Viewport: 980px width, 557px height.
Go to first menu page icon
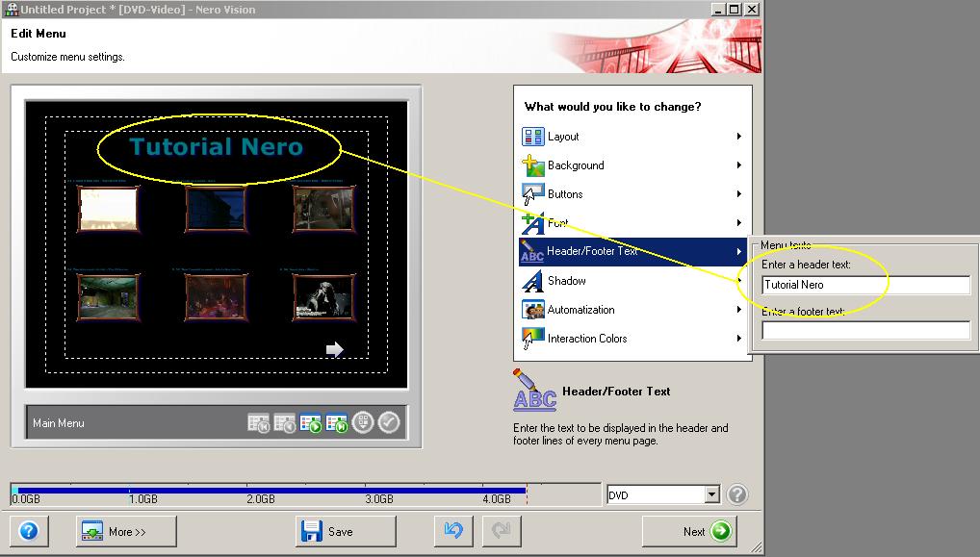(258, 423)
